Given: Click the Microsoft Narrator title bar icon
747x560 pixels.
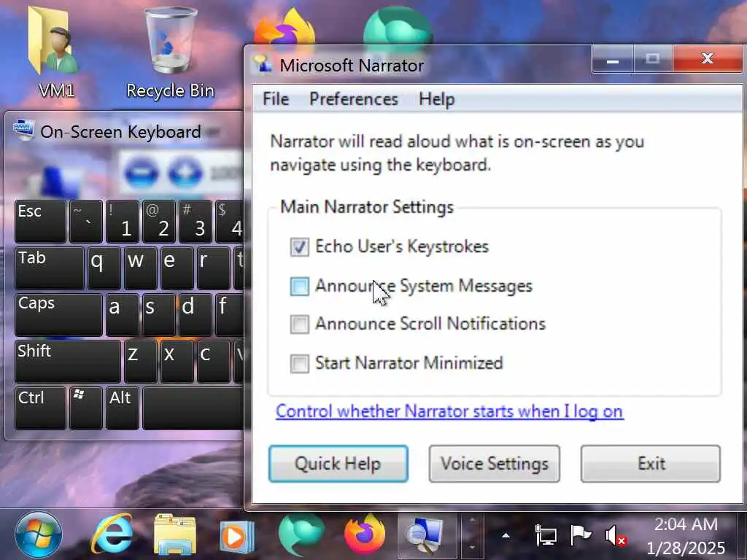Looking at the screenshot, I should click(x=263, y=65).
